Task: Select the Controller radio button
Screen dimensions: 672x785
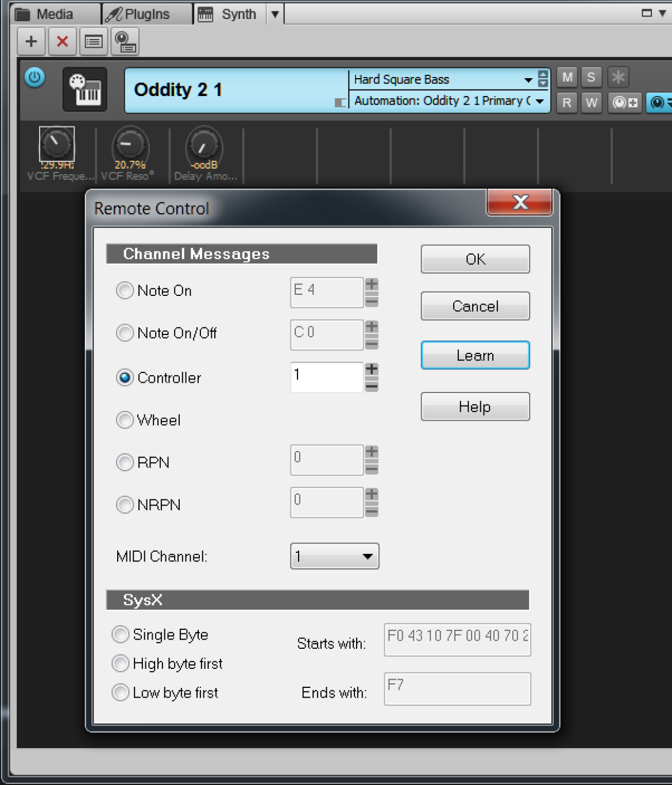Action: click(125, 378)
